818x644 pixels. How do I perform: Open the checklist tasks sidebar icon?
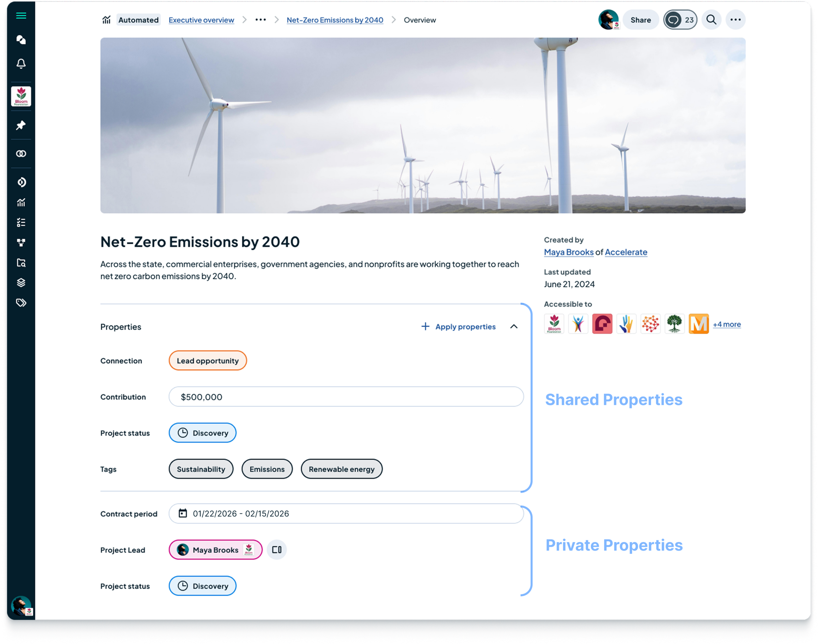pos(21,223)
